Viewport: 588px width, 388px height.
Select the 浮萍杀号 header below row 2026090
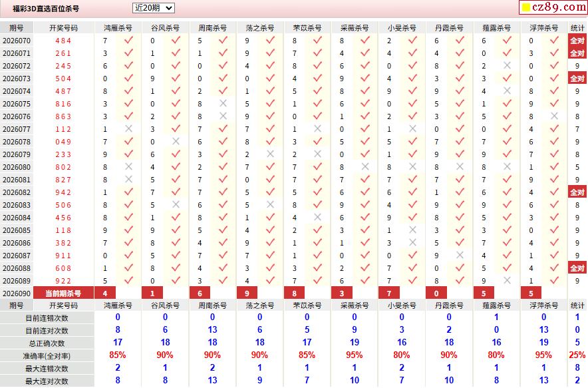tap(543, 305)
